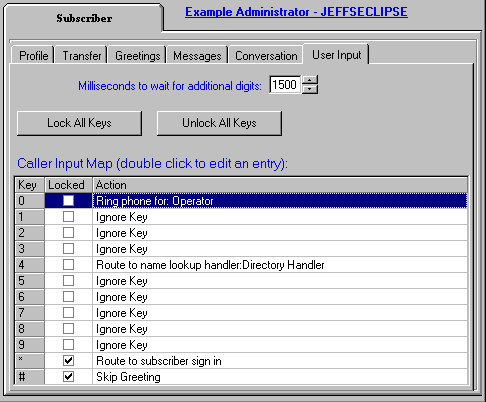Select the Conversation tab
This screenshot has height=402, width=486.
[x=266, y=55]
